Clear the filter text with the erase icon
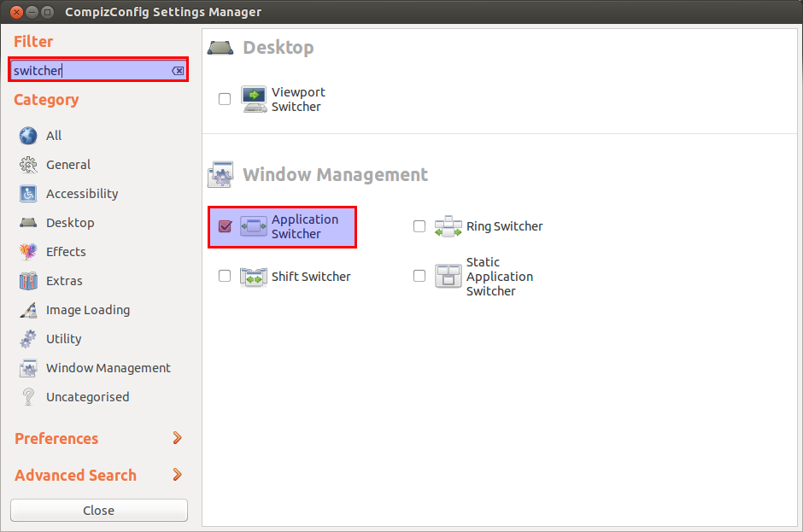This screenshot has width=803, height=532. (178, 71)
